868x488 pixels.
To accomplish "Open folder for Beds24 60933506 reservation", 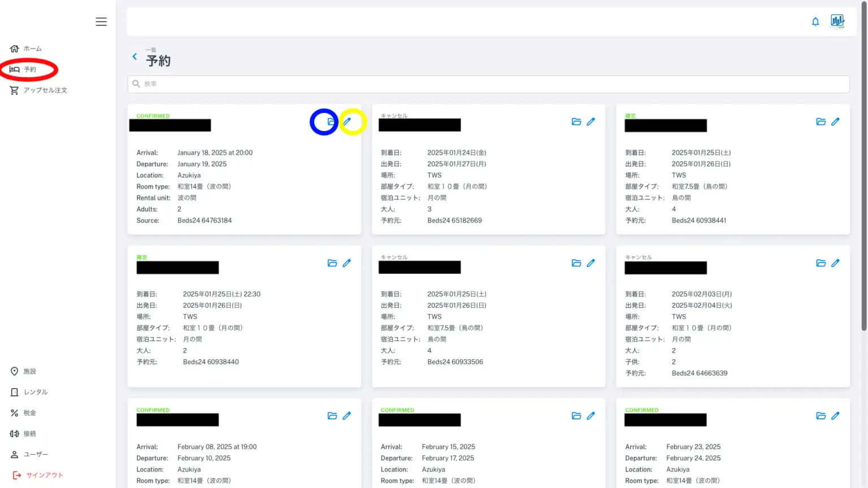I will 576,263.
